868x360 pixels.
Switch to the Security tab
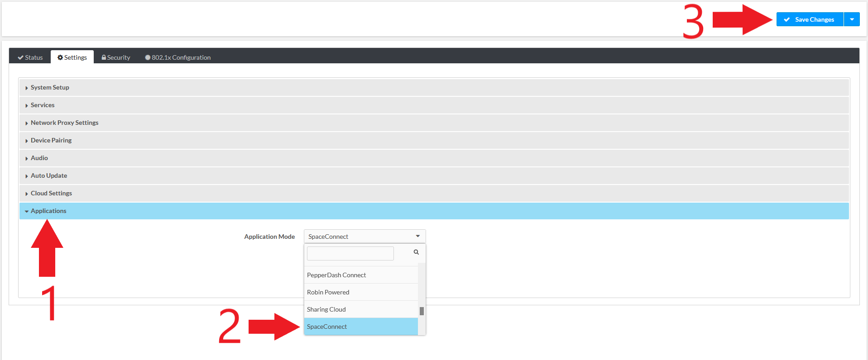(116, 57)
